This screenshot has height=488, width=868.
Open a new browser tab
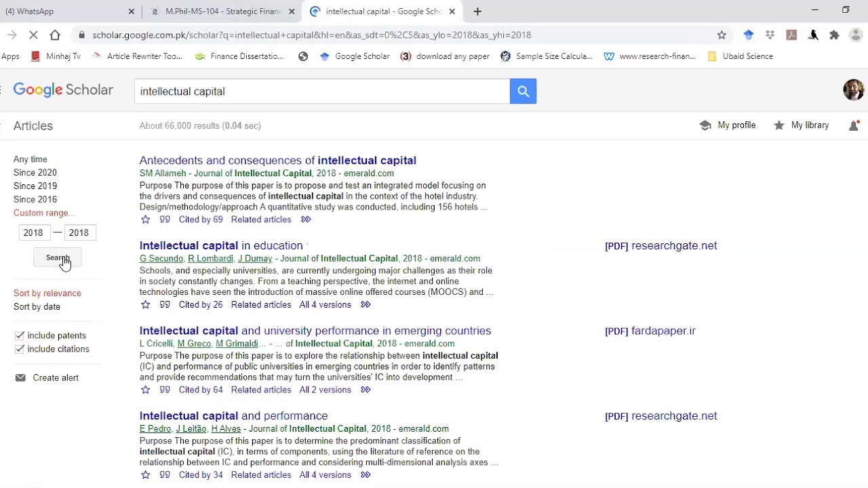477,11
